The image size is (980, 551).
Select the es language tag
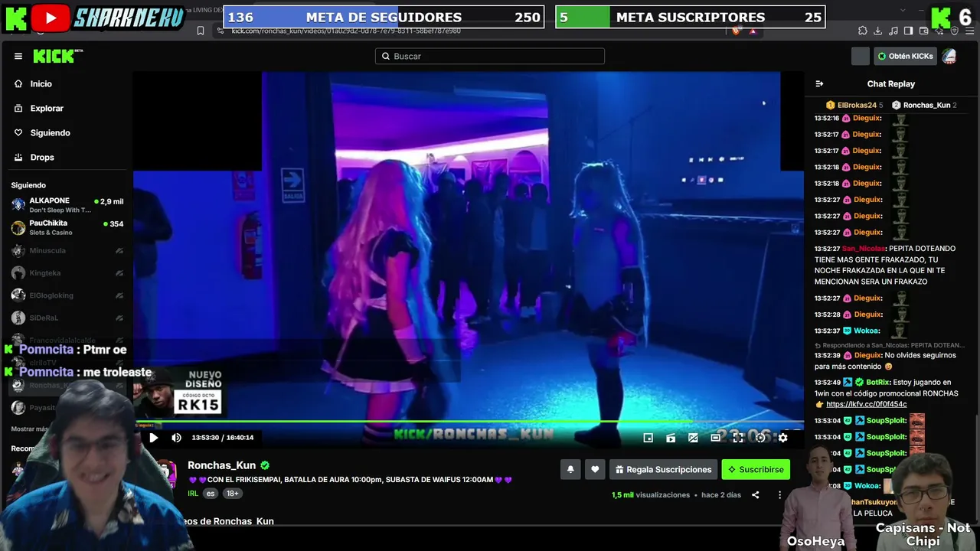click(x=211, y=494)
